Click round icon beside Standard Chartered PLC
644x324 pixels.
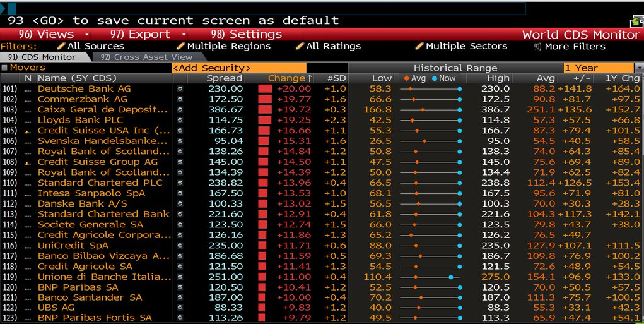pos(180,183)
